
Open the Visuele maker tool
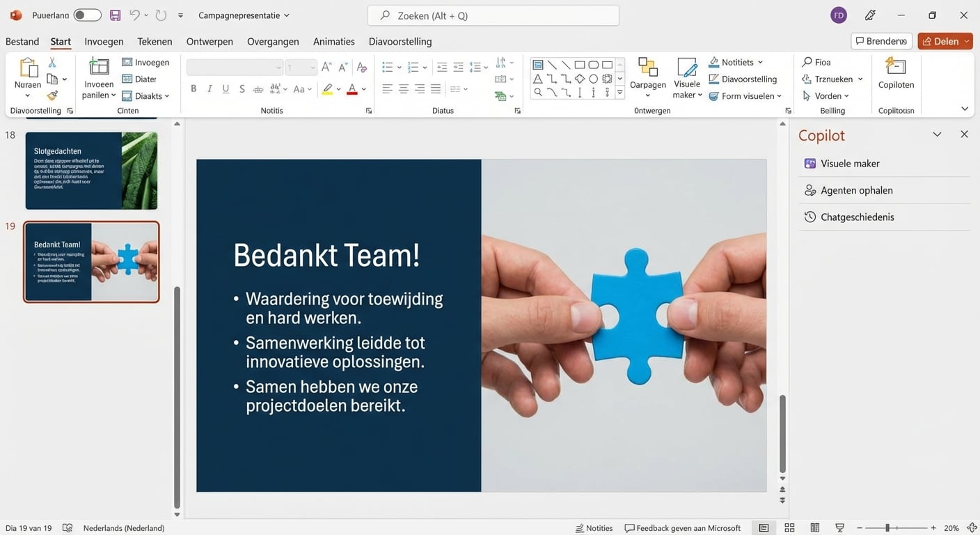[x=686, y=77]
